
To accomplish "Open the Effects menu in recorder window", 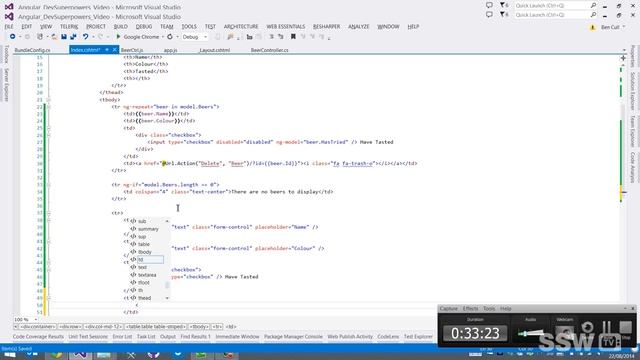I will (470, 309).
